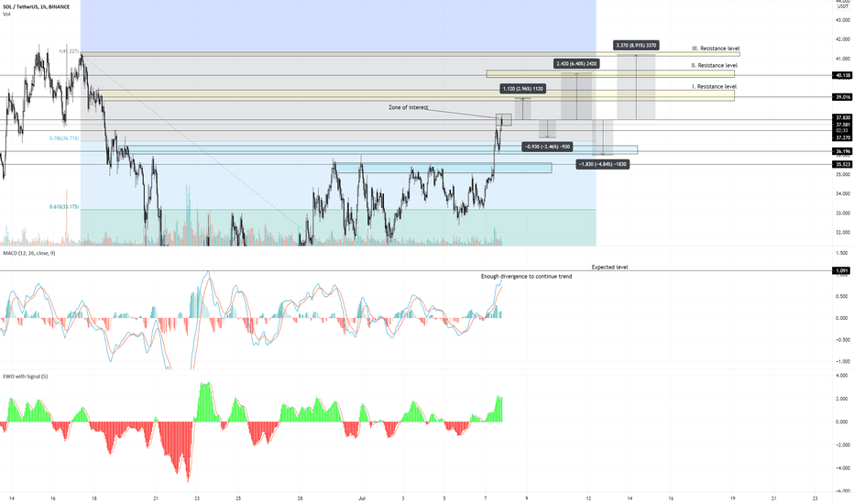
Task: Select the 0.618(33.173) Fibonacci level label
Action: (64, 207)
